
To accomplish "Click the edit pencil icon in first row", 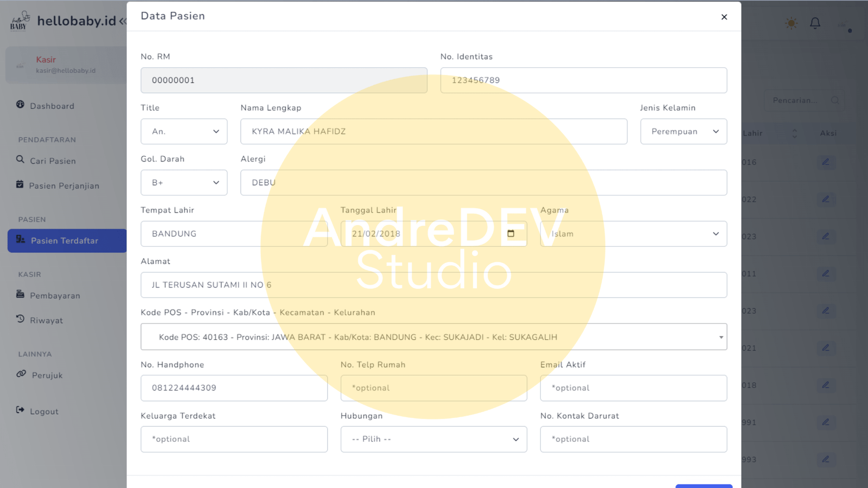I will [825, 162].
